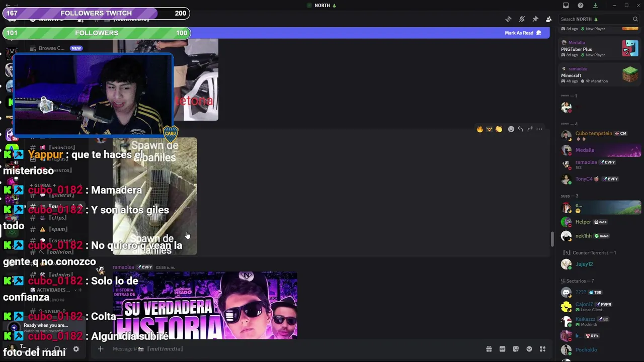This screenshot has height=362, width=644.
Task: Click the NORTH server title at top
Action: [x=322, y=6]
